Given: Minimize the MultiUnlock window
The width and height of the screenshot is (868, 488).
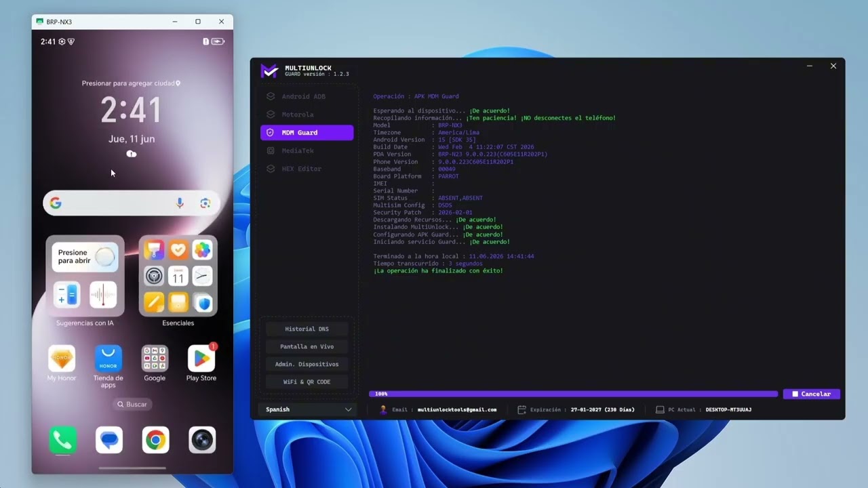Looking at the screenshot, I should (x=810, y=66).
